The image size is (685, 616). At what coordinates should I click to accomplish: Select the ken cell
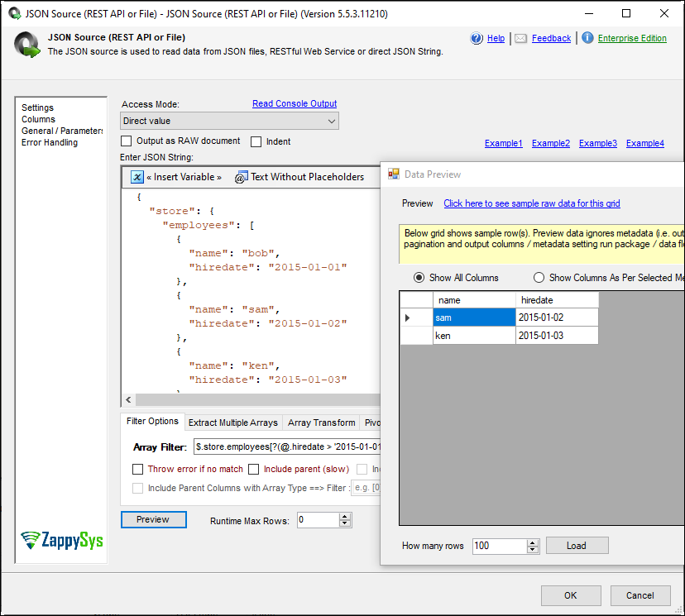474,335
